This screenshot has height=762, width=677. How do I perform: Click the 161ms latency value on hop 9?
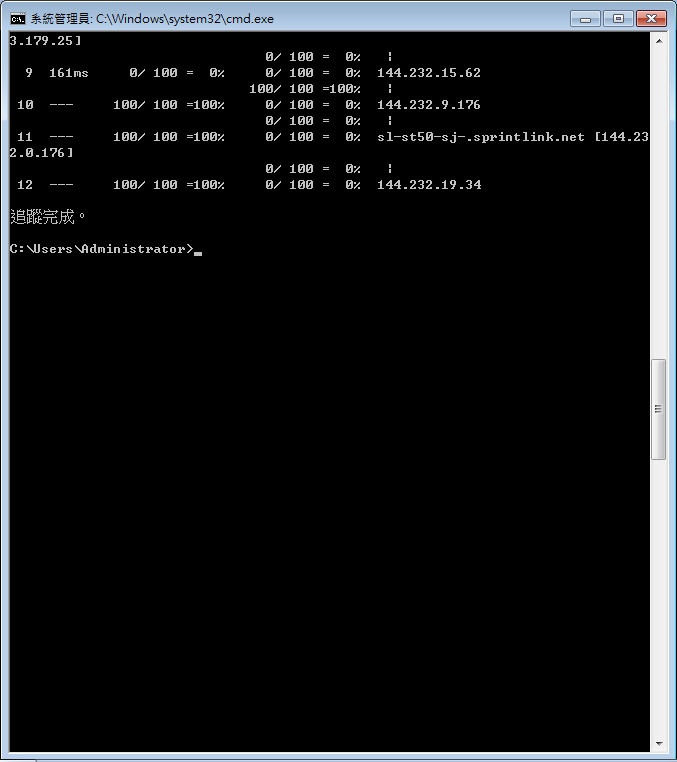tap(69, 73)
